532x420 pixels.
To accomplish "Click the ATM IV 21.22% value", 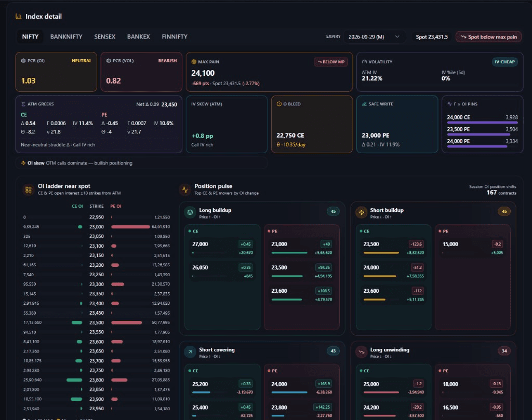I will coord(372,78).
